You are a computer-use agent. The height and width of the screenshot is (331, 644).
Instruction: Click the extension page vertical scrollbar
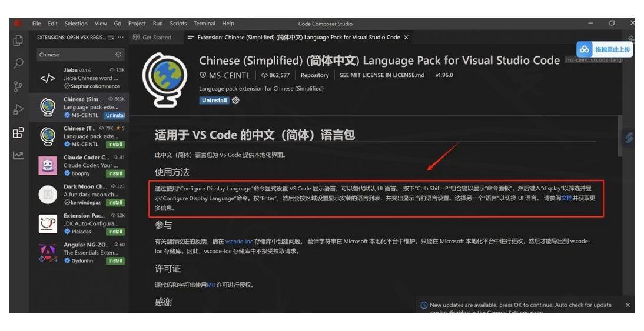(620, 136)
